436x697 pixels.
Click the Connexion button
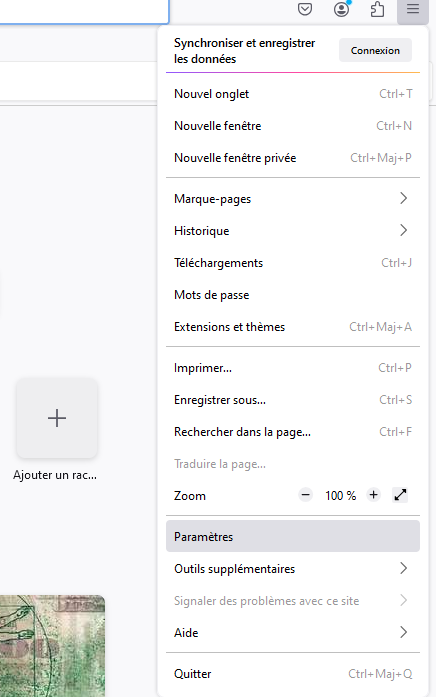coord(375,50)
